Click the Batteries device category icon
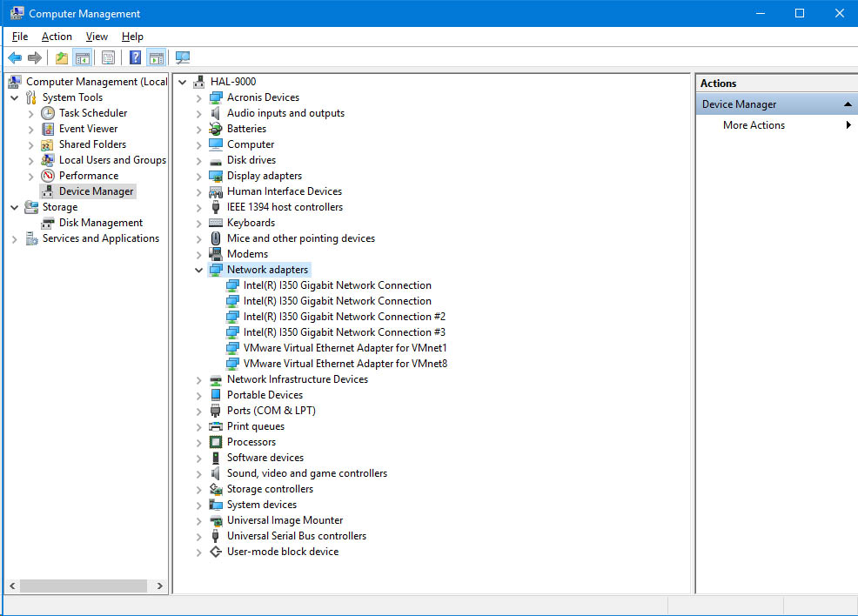The width and height of the screenshot is (858, 616). (216, 129)
